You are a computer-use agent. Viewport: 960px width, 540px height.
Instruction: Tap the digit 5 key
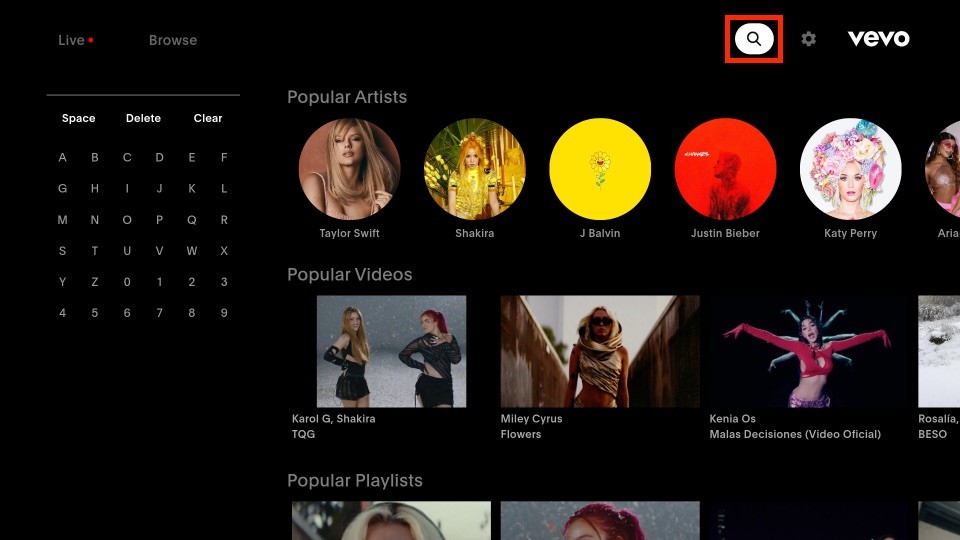(x=95, y=313)
